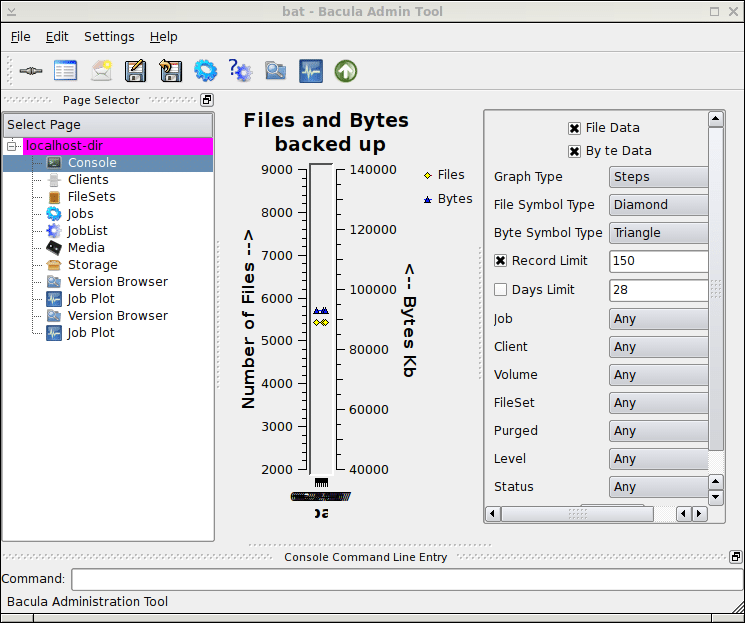Click the Command input field

tap(406, 580)
